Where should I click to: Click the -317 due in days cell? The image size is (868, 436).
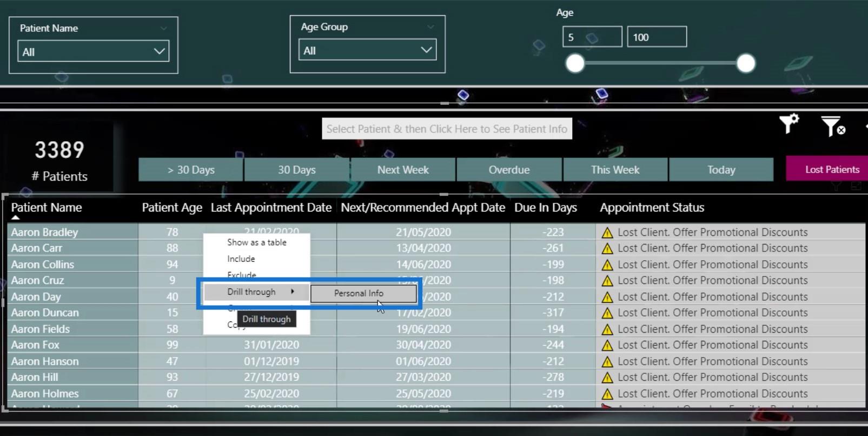(x=553, y=312)
